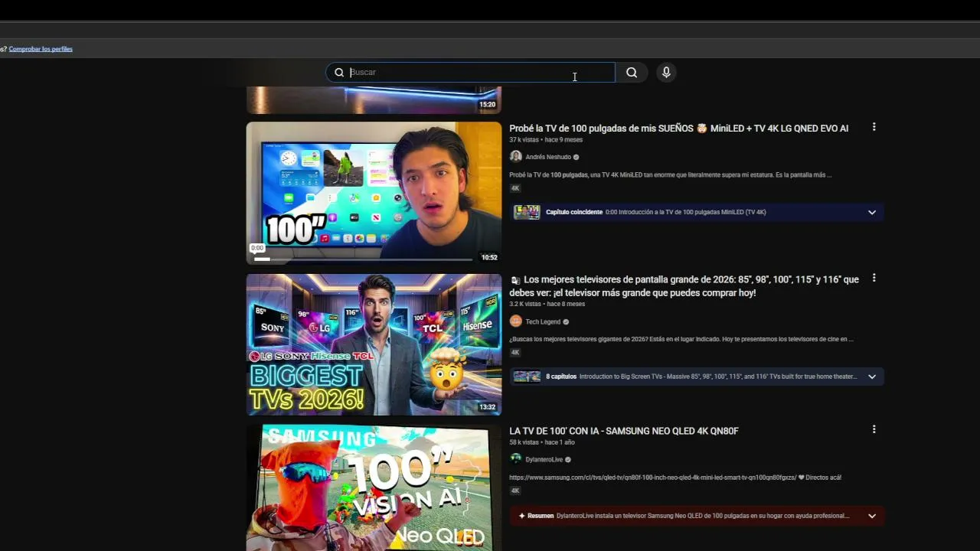Open the "Los mejores televisores de pantalla grande" title
Image resolution: width=980 pixels, height=551 pixels.
684,286
